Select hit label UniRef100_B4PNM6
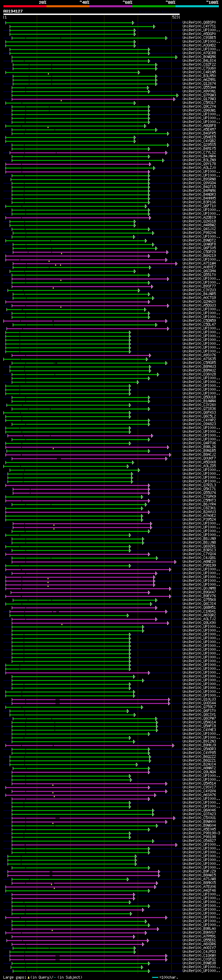Screen dimensions: 222x980 199,191
